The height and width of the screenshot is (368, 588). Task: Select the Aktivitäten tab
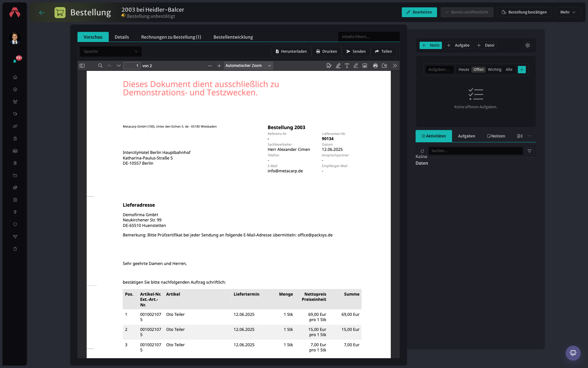click(434, 136)
